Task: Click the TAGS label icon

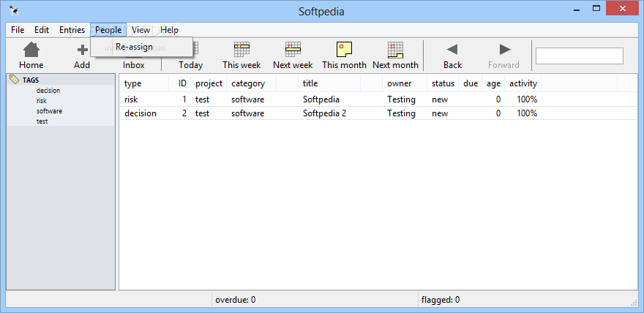Action: point(15,80)
